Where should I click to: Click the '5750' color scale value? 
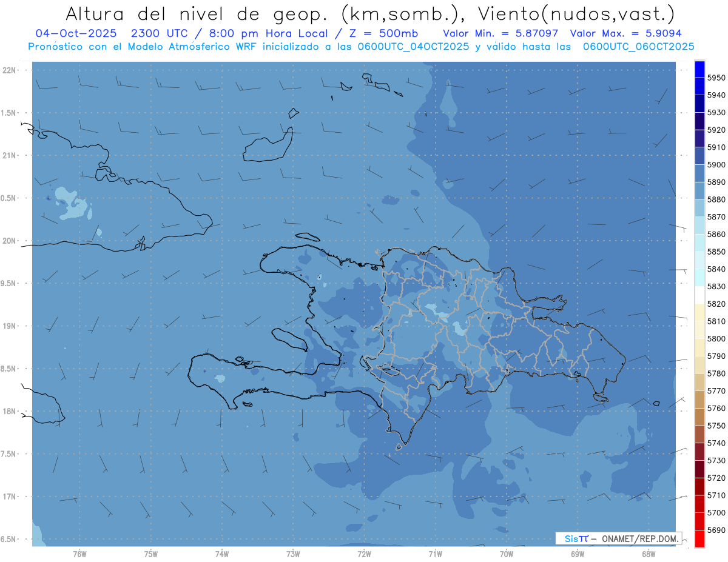tap(716, 426)
